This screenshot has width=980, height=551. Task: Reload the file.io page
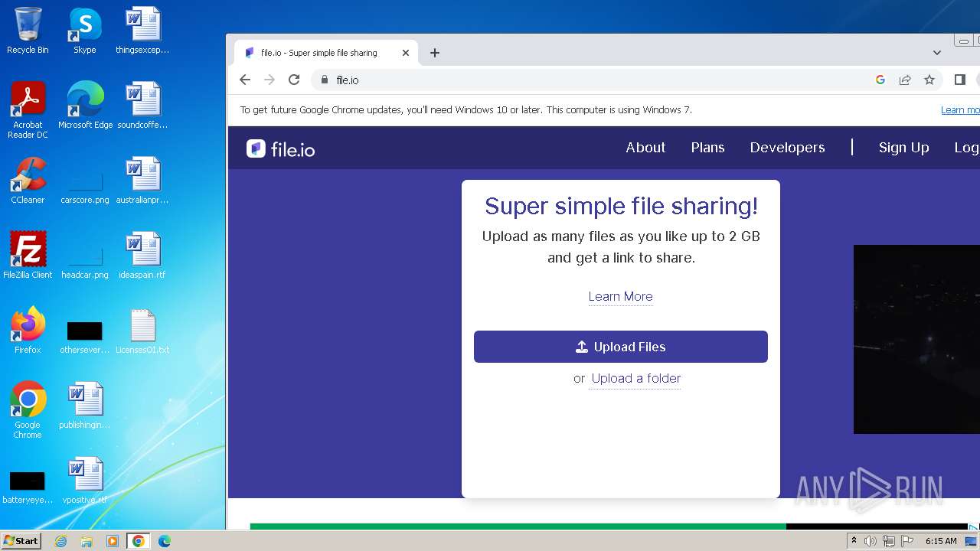(294, 80)
